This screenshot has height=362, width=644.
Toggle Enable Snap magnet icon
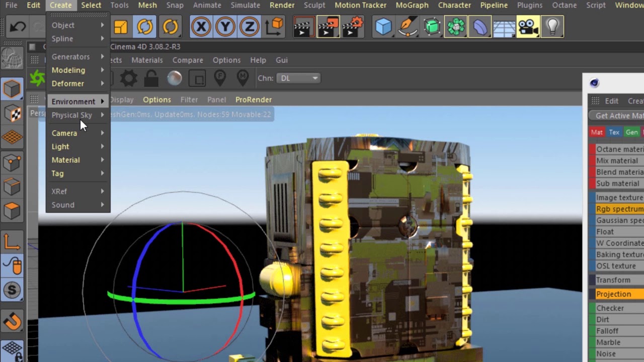12,321
